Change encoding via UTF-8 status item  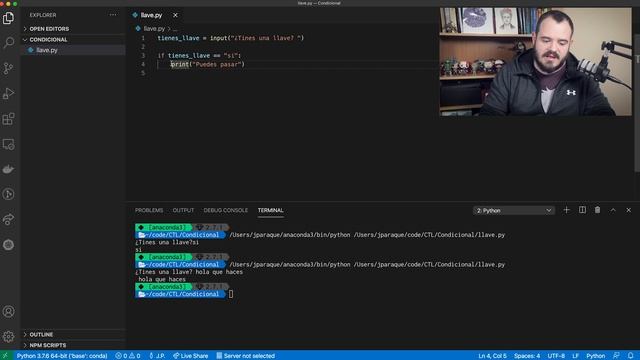tap(556, 356)
